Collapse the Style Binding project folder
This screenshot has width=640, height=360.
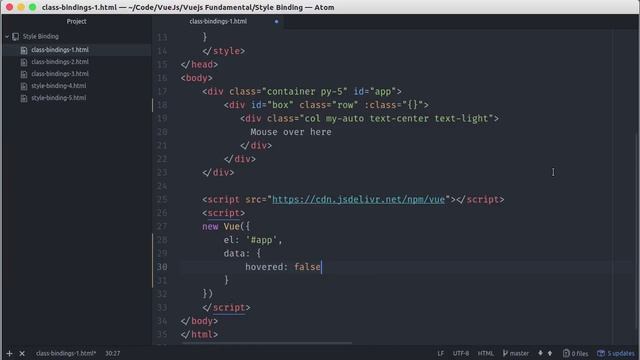[x=7, y=37]
